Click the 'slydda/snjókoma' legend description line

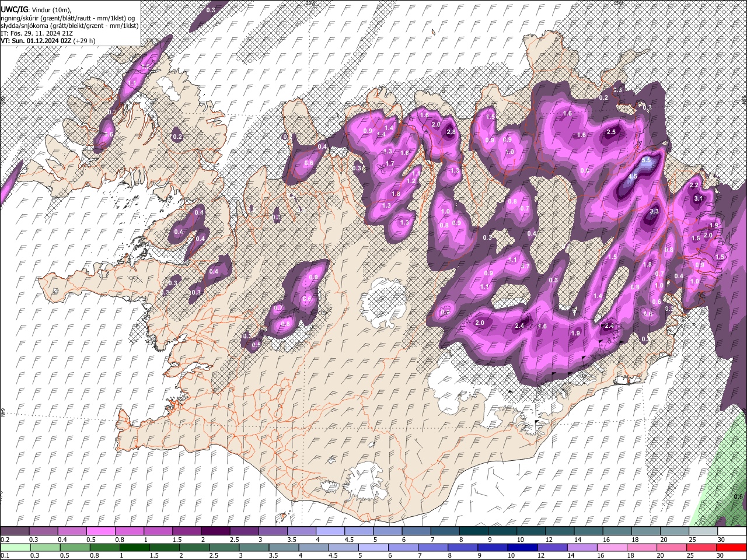(x=70, y=26)
